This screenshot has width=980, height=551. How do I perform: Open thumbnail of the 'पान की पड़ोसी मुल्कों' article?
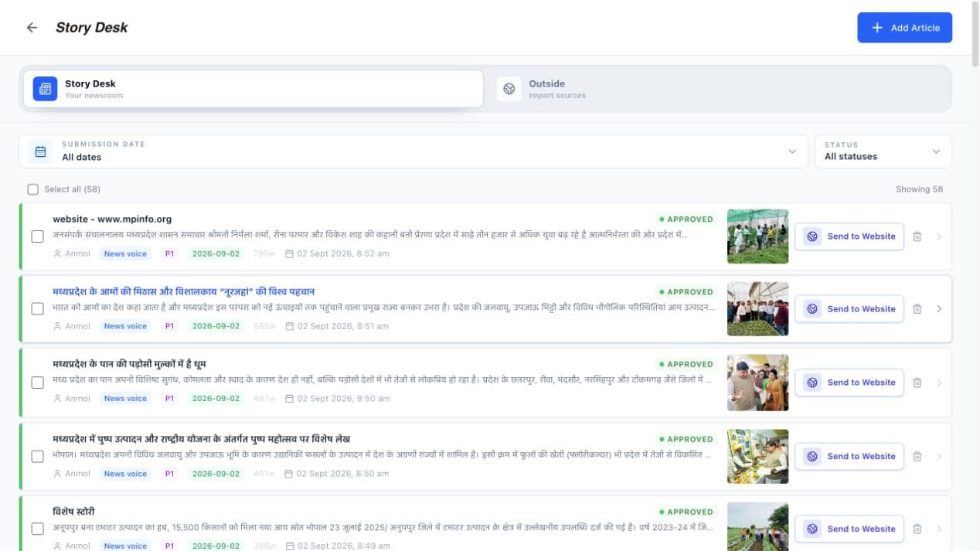pos(757,383)
